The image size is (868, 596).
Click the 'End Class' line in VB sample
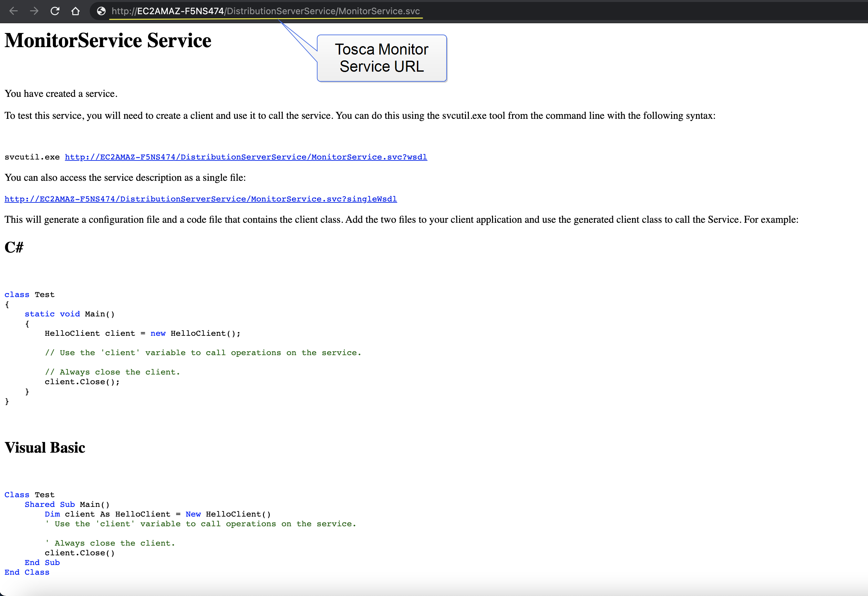pos(27,572)
